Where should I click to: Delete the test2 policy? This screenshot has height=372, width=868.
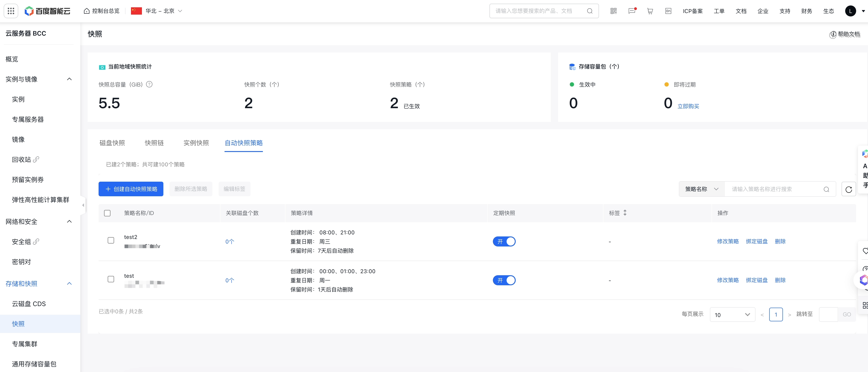(780, 241)
